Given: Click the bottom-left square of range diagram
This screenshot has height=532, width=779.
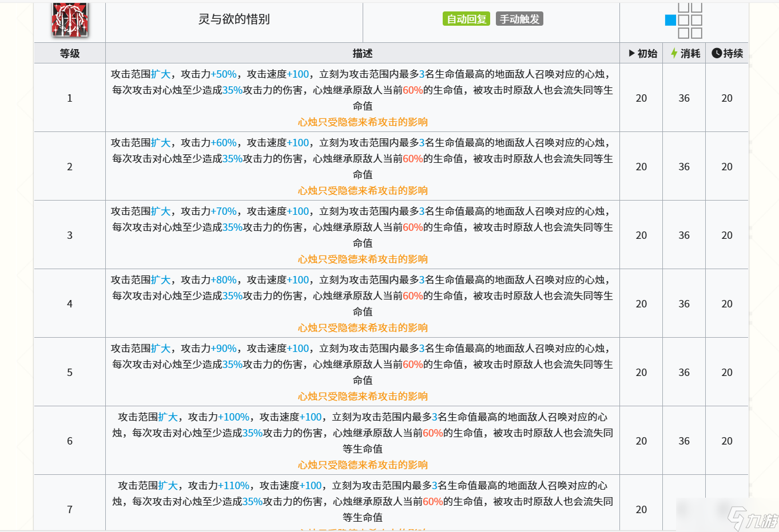Looking at the screenshot, I should (x=683, y=33).
